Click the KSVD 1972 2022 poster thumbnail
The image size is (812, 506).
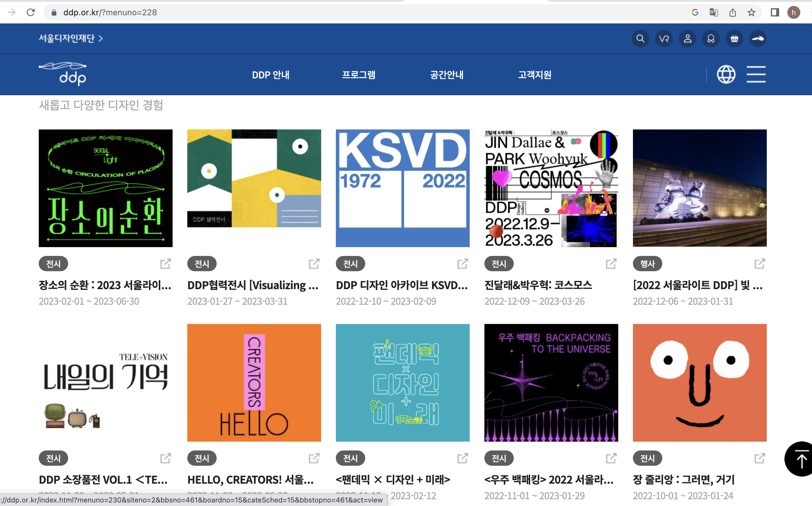[402, 188]
